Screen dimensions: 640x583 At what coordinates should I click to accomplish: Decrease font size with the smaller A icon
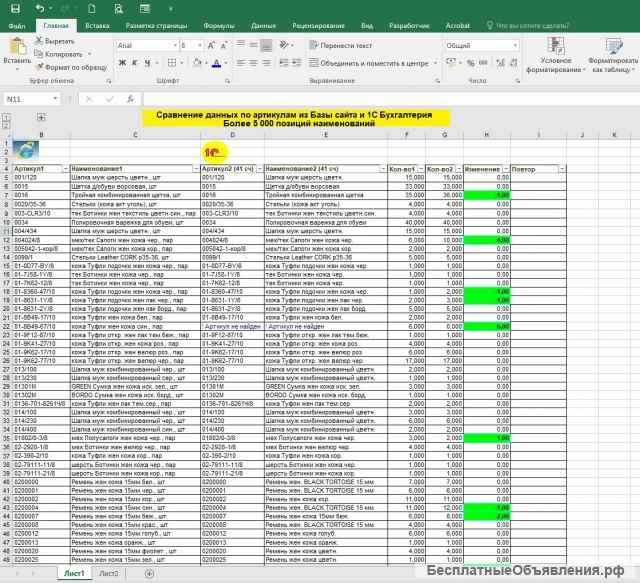(224, 45)
